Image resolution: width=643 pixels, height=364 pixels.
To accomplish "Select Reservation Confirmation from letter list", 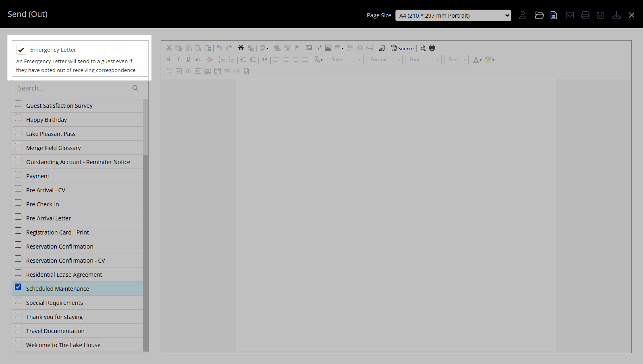I will pyautogui.click(x=60, y=247).
